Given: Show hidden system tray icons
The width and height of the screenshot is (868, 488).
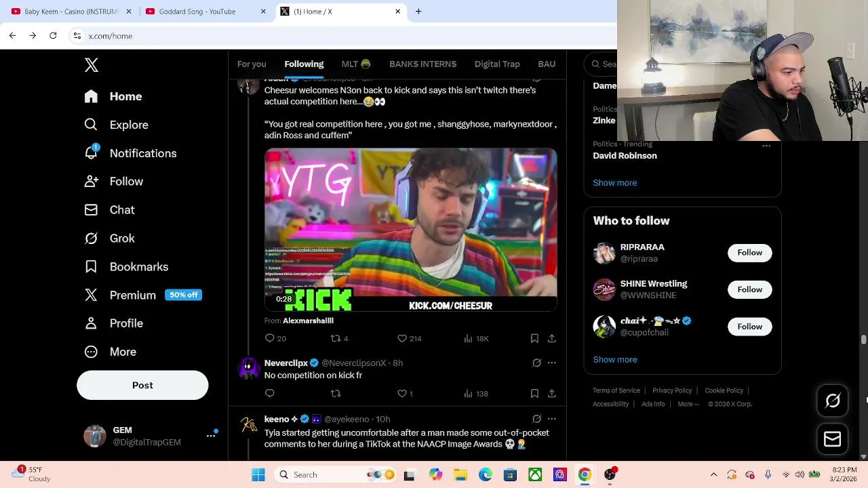Looking at the screenshot, I should pos(713,475).
